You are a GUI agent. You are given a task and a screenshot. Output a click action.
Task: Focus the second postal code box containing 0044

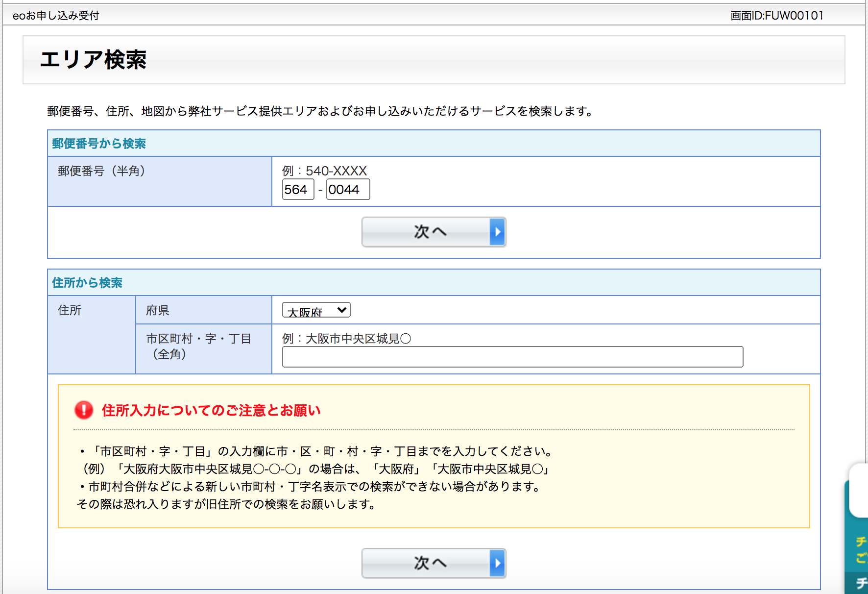pos(348,190)
